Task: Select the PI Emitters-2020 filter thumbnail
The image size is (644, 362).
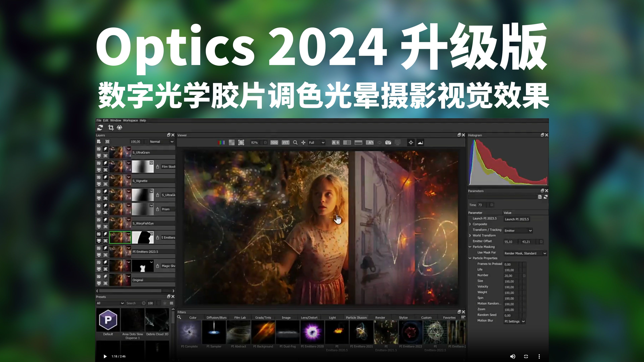Action: (312, 332)
